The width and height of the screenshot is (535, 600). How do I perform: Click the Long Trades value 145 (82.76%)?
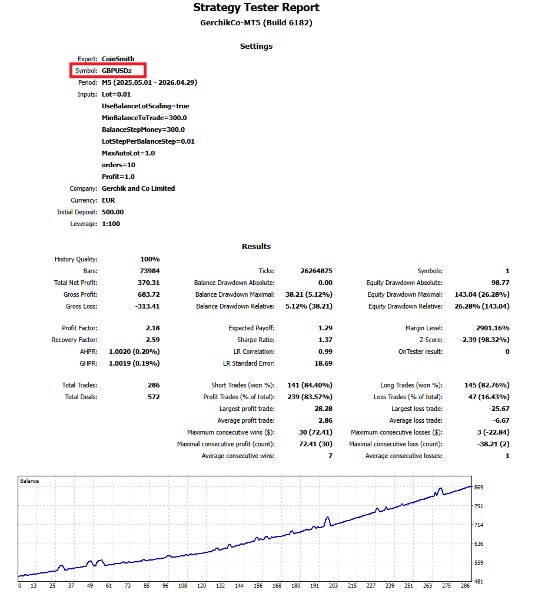point(487,385)
